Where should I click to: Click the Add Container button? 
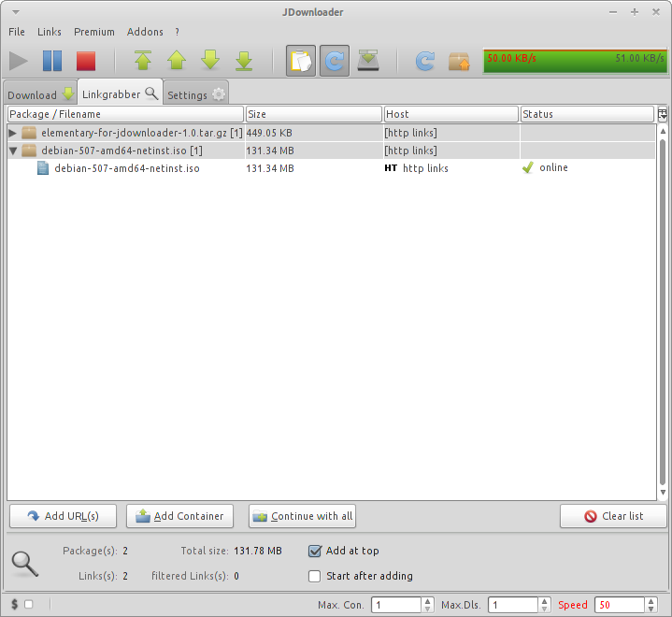click(x=180, y=516)
